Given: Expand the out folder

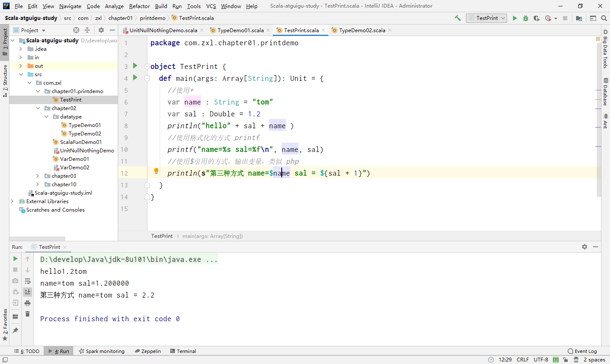Looking at the screenshot, I should point(21,66).
